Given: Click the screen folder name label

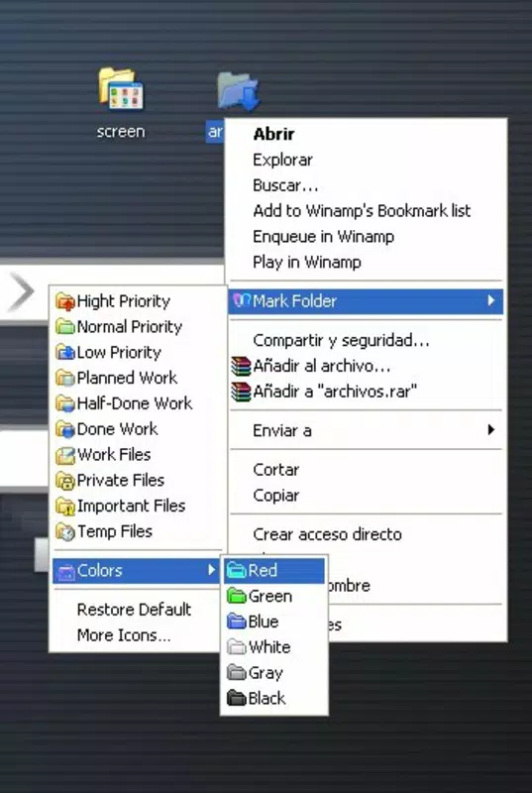Looking at the screenshot, I should (x=121, y=132).
